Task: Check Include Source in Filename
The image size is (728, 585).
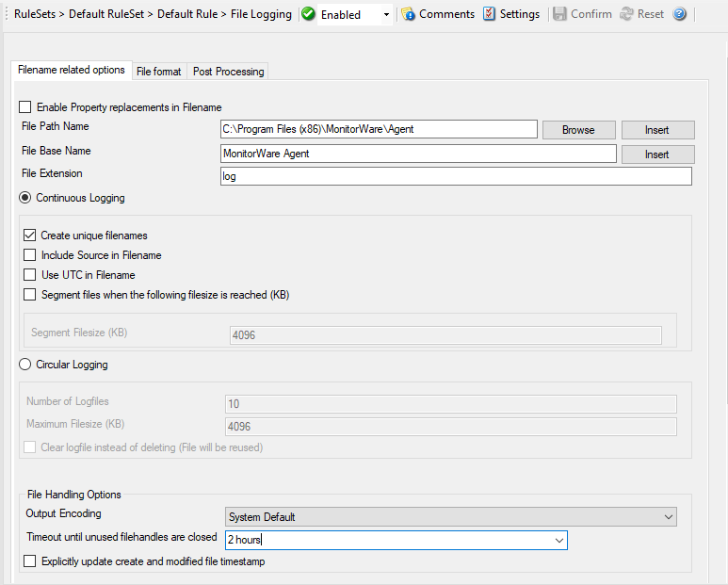Action: click(30, 255)
